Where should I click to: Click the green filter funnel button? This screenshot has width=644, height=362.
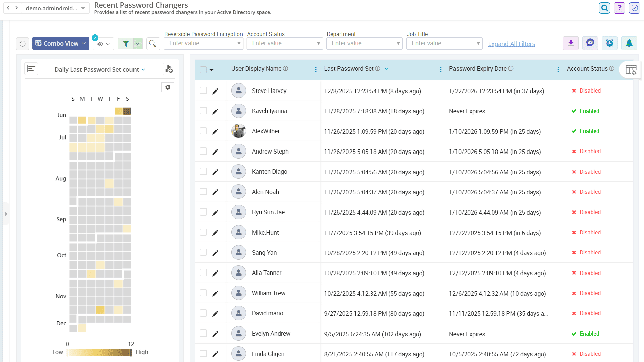(126, 43)
